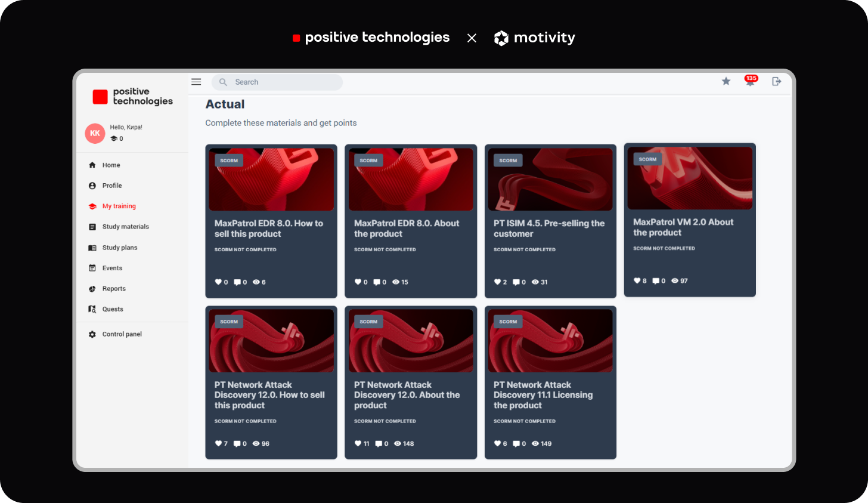Viewport: 868px width, 503px height.
Task: Open Study materials section
Action: [x=125, y=227]
